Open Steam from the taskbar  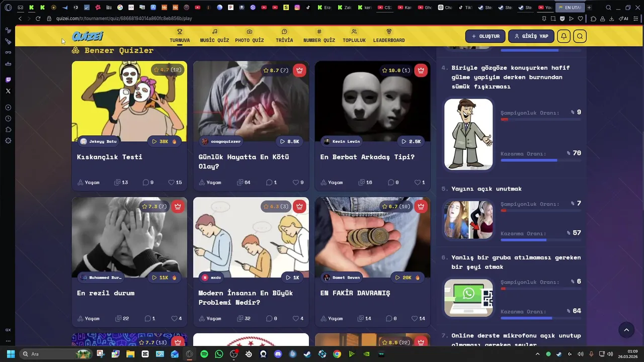point(307,354)
